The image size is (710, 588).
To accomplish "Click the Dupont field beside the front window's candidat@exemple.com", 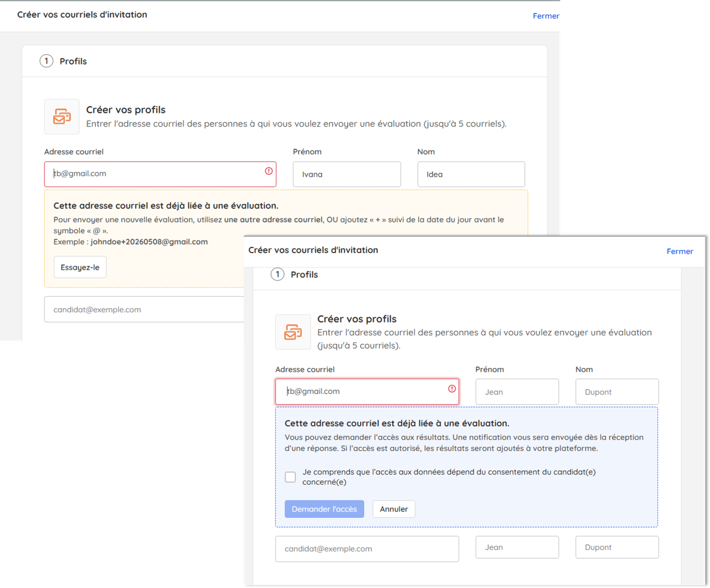I will click(x=617, y=547).
